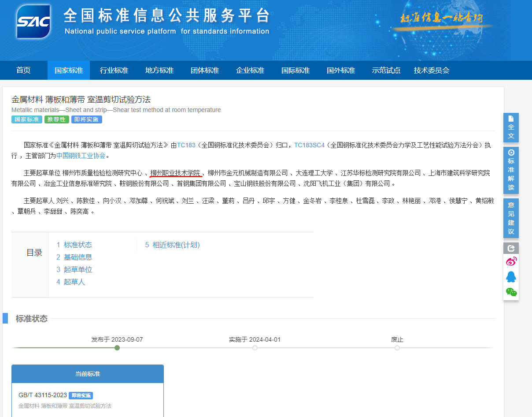Open full text via 全文 sidebar button
532x417 pixels.
click(x=511, y=127)
